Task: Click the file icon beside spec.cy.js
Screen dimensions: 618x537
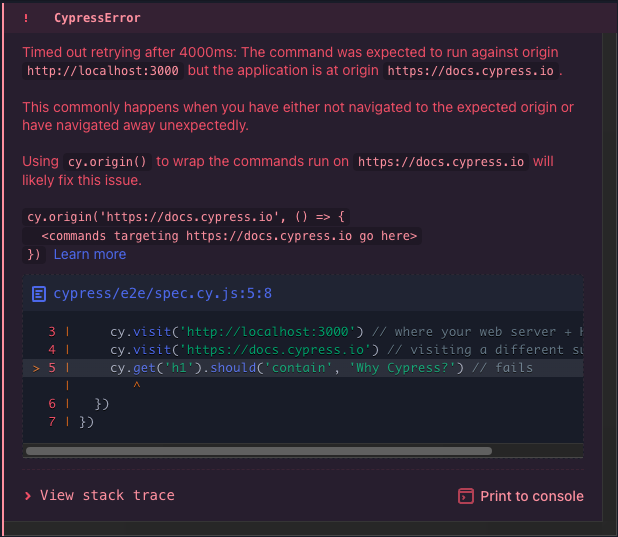Action: coord(39,294)
